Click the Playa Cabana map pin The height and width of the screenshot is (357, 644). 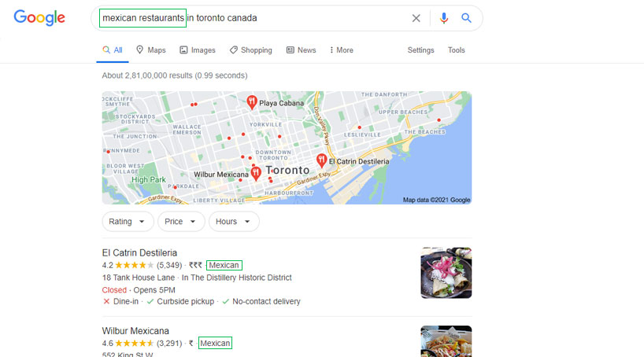(252, 101)
